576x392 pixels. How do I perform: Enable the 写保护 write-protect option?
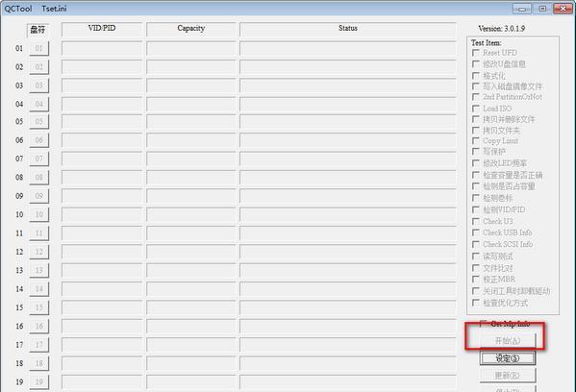tap(476, 152)
